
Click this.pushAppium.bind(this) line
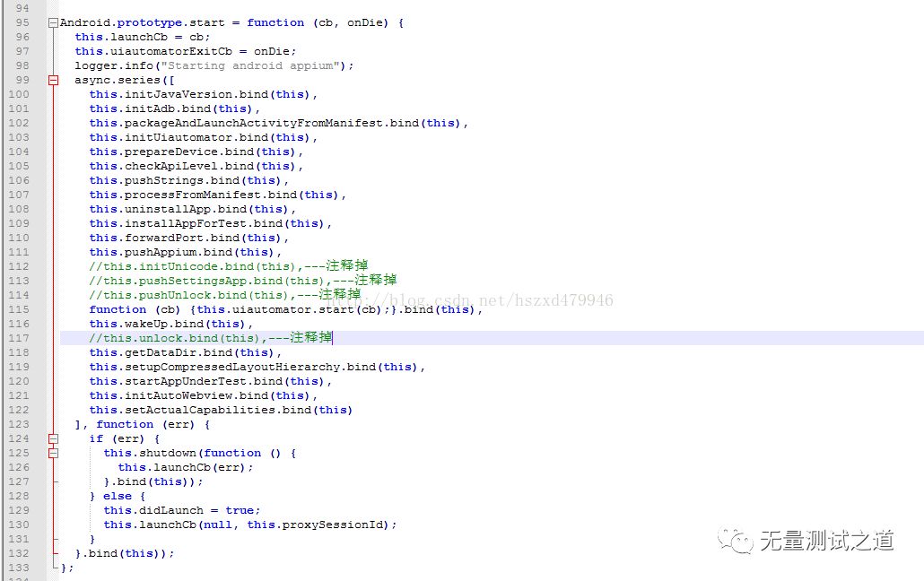click(x=185, y=252)
